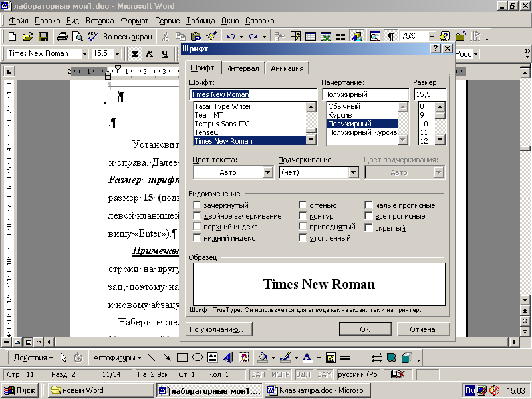Viewport: 532px width, 399px height.
Task: Expand the font color arrow on drawing toolbar
Action: pyautogui.click(x=319, y=358)
